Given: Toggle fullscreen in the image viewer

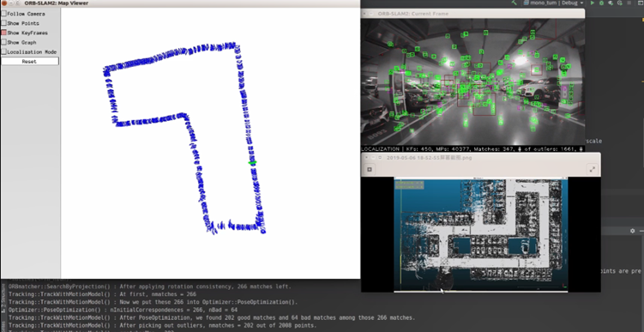Looking at the screenshot, I should (x=593, y=169).
